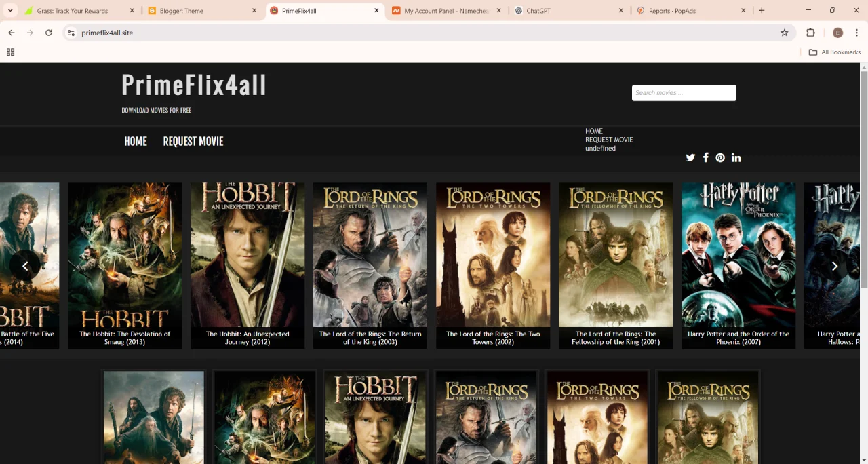
Task: Open the grid's Hobbit An Unexpected Journey poster
Action: [376, 417]
